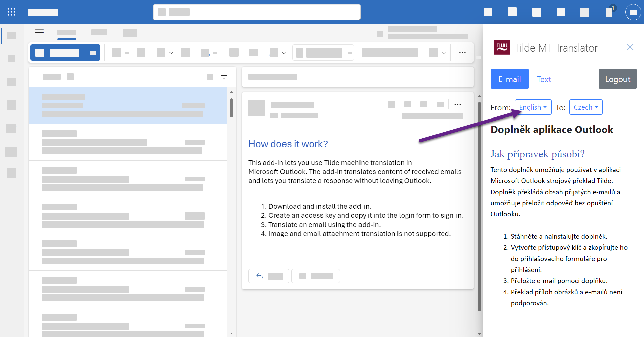Open the toolbar more options ellipsis
The height and width of the screenshot is (337, 644).
(x=462, y=53)
